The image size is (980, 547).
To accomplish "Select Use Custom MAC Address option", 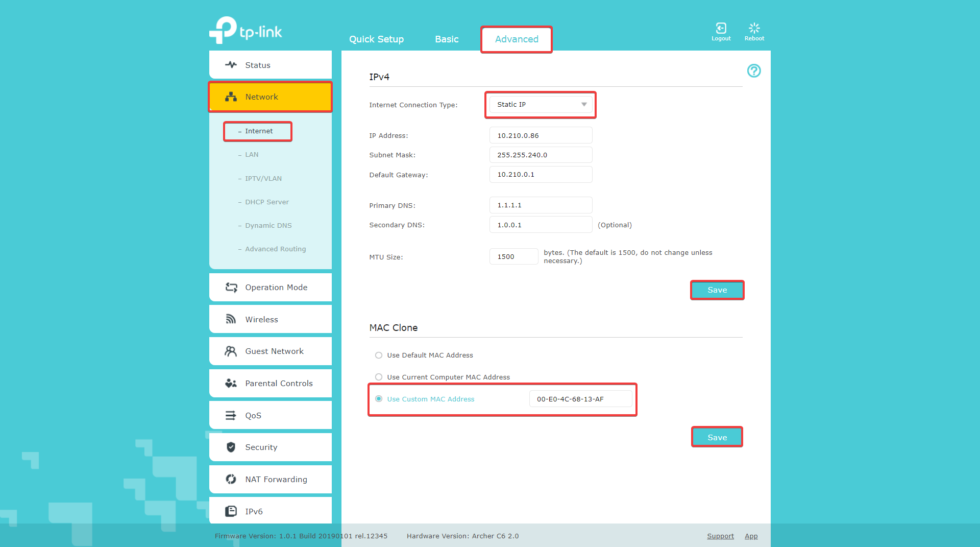I will point(379,399).
